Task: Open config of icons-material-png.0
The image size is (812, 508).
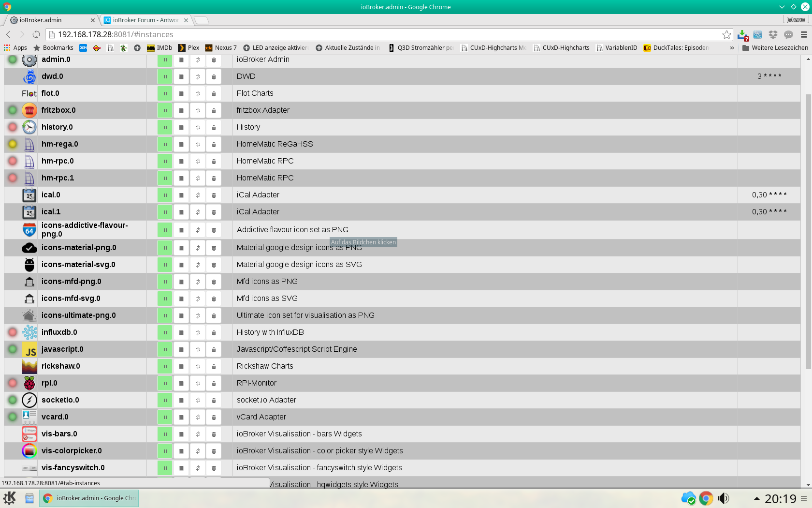Action: (181, 248)
